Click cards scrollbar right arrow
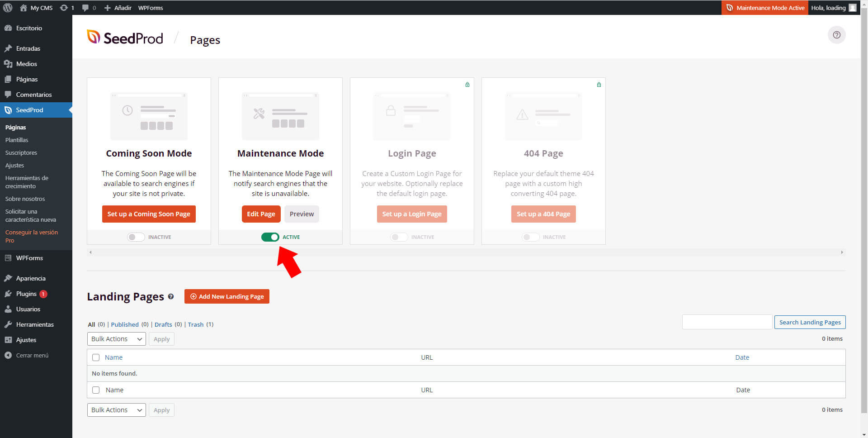The image size is (868, 438). 842,252
